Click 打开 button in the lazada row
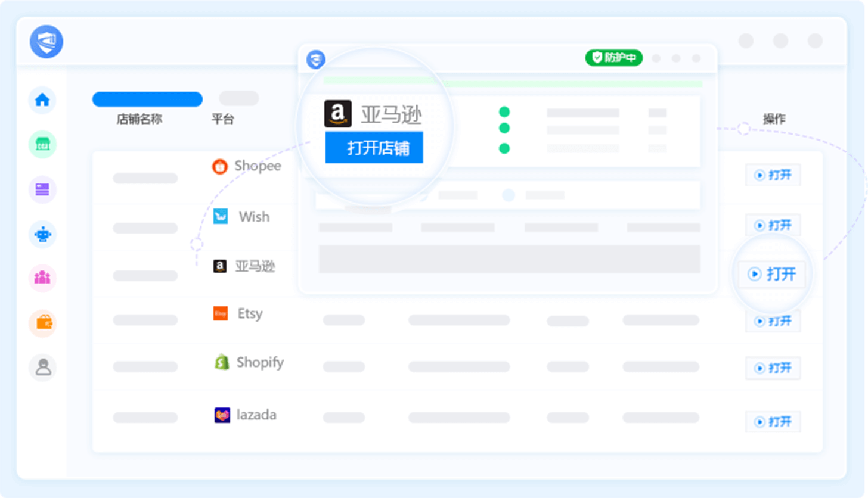The height and width of the screenshot is (498, 868). (x=773, y=422)
